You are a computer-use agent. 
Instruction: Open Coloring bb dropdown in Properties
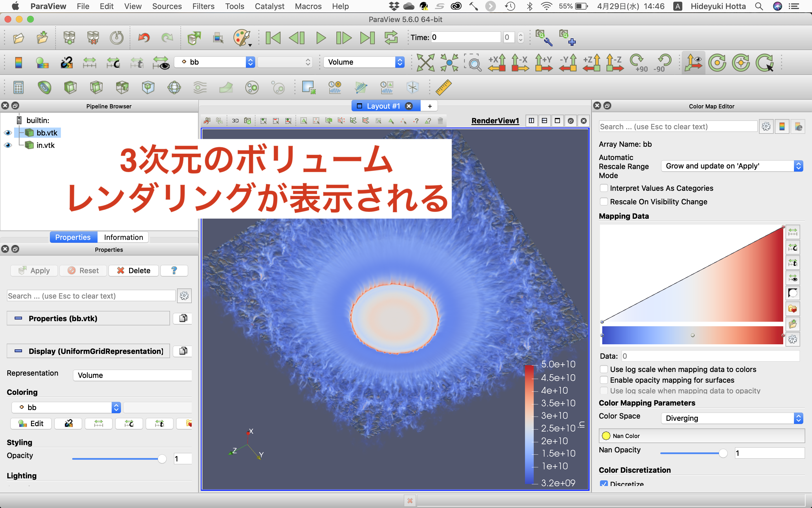(x=66, y=408)
